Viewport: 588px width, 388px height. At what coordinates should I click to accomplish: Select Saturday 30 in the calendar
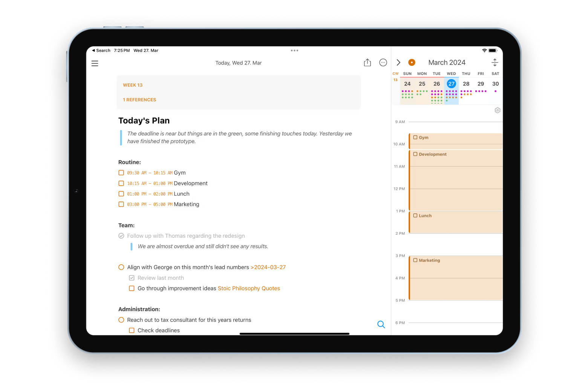[496, 84]
